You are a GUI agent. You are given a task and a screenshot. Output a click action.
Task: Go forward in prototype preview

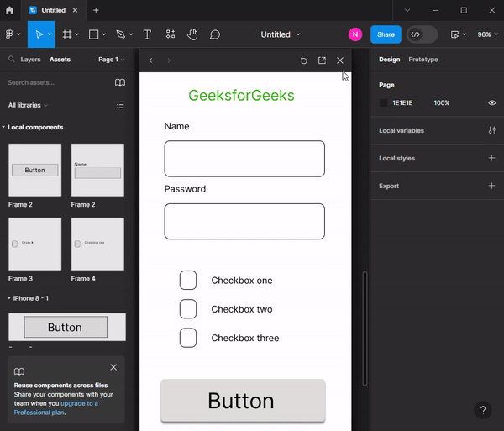tap(169, 60)
